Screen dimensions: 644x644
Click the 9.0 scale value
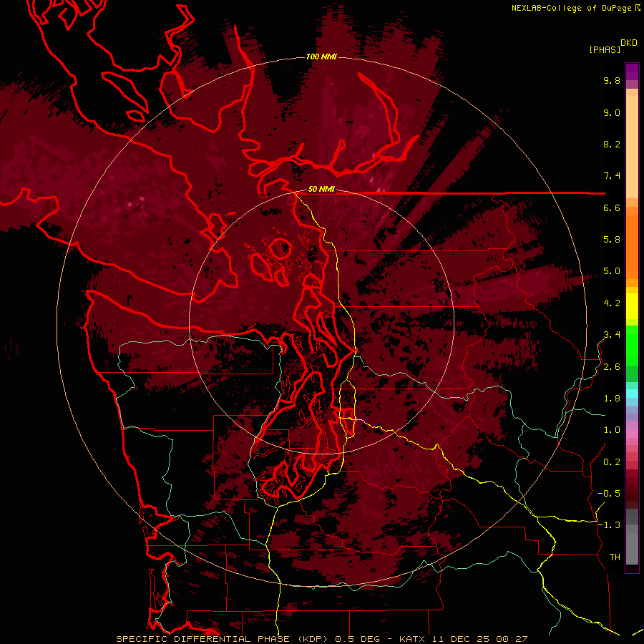click(612, 112)
